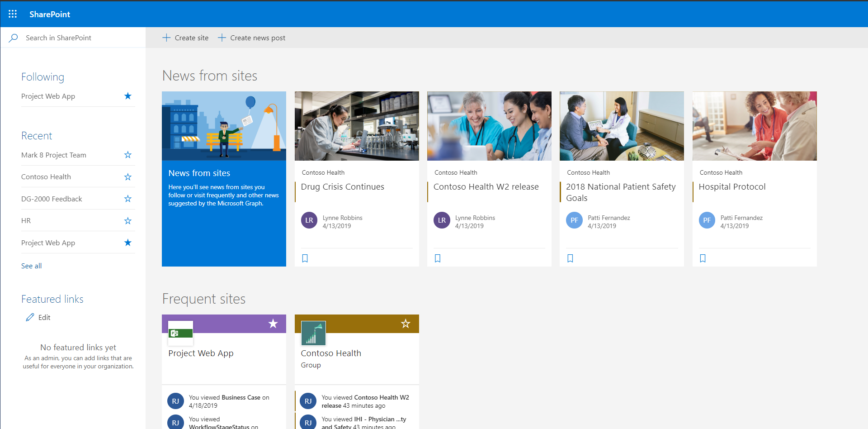The height and width of the screenshot is (429, 868).
Task: Click RJ avatar next to WorkflowStageStatus activity
Action: [175, 422]
